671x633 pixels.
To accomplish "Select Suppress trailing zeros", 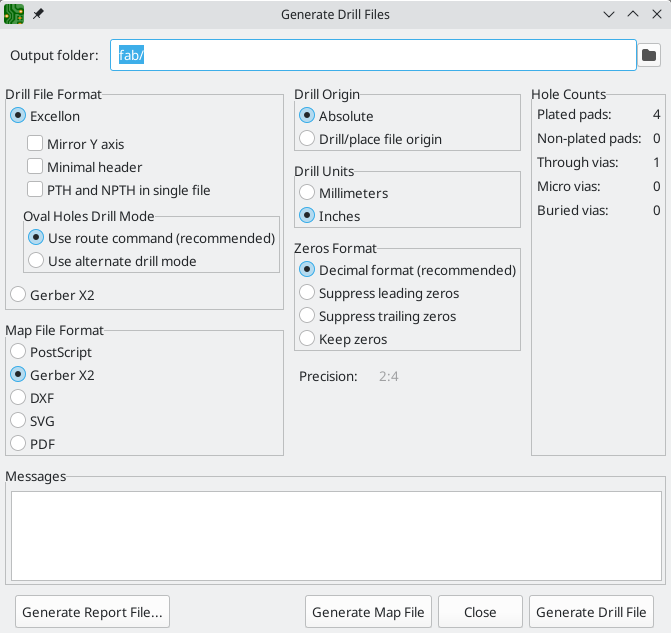I will tap(377, 316).
